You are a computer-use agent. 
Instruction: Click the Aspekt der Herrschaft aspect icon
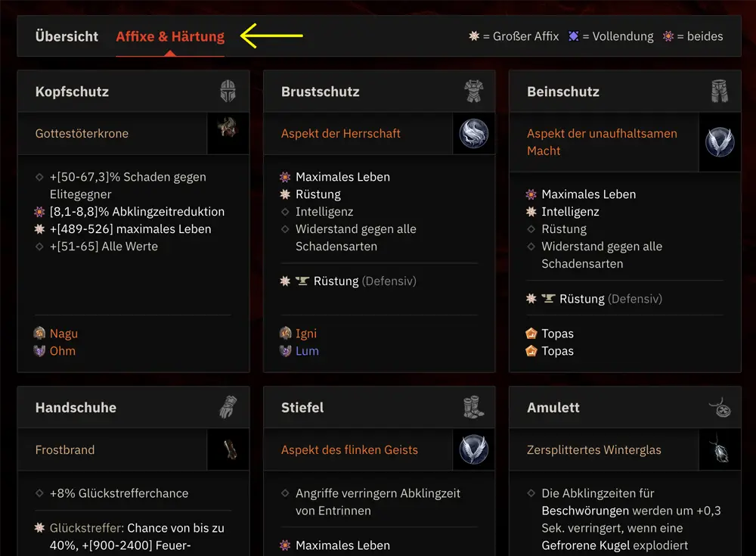474,134
